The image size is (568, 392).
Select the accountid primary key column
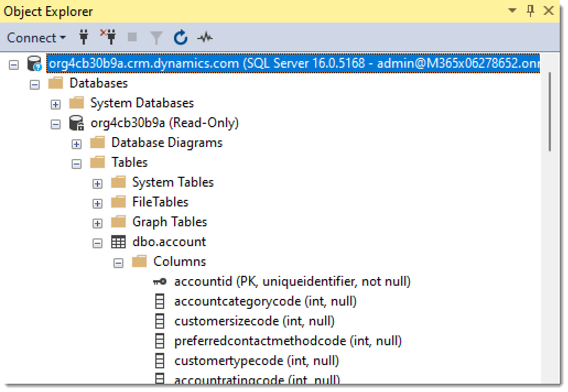[292, 281]
